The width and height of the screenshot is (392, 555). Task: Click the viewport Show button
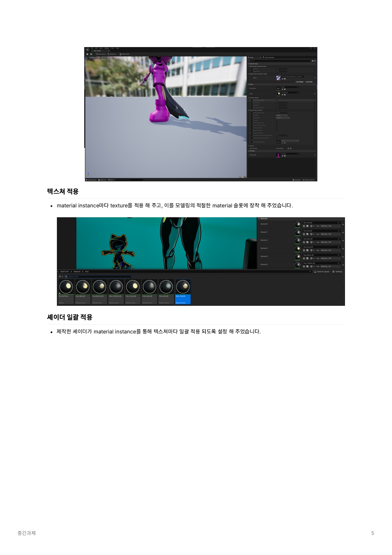105,58
